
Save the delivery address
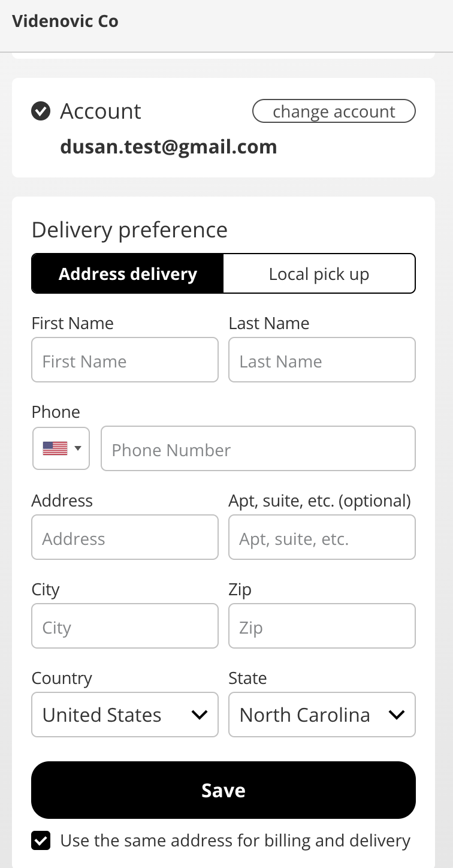pos(224,790)
